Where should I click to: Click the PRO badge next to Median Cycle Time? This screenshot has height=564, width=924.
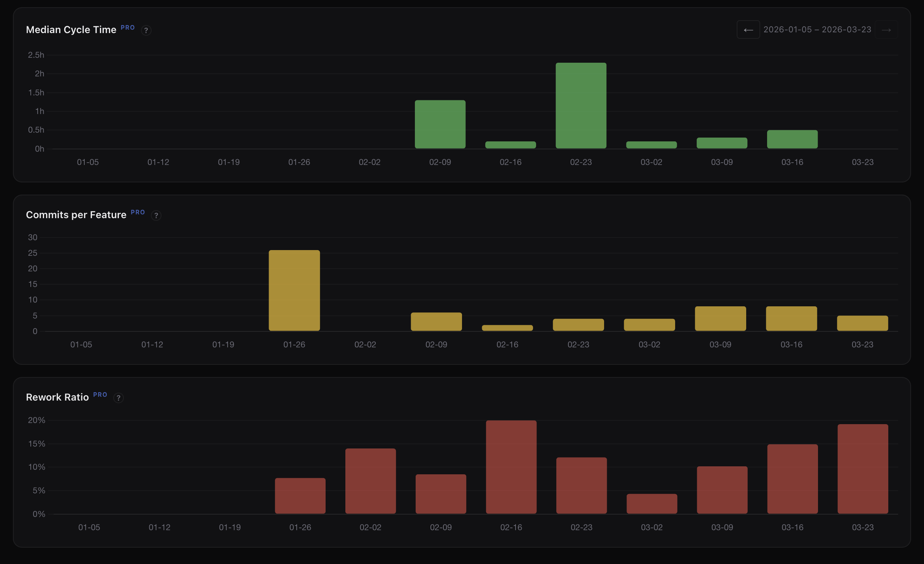[128, 27]
